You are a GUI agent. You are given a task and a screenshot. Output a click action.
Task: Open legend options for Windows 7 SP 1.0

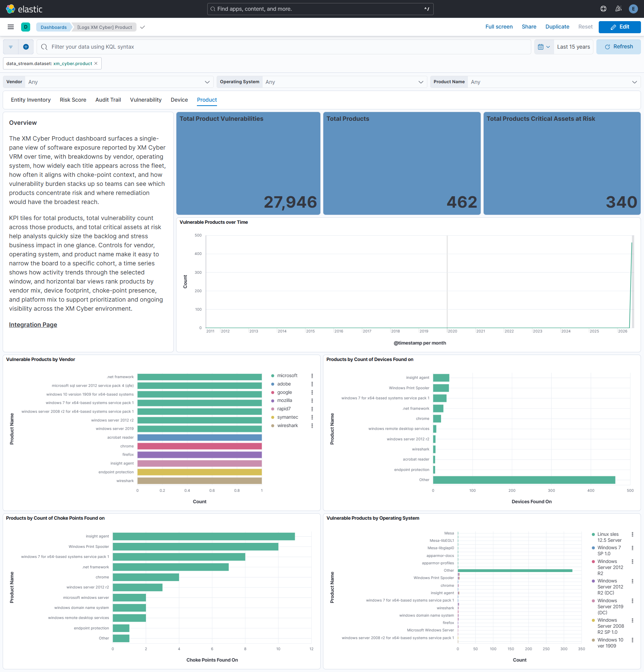(x=632, y=548)
